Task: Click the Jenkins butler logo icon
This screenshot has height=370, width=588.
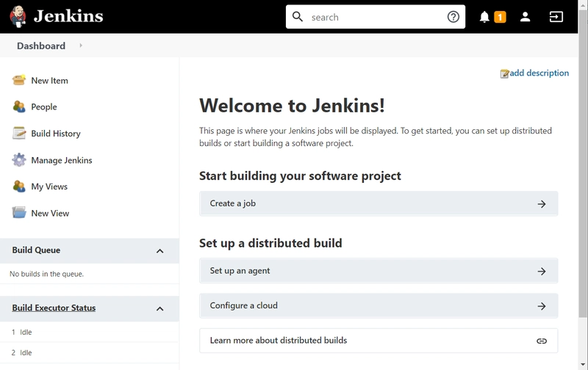Action: click(18, 16)
